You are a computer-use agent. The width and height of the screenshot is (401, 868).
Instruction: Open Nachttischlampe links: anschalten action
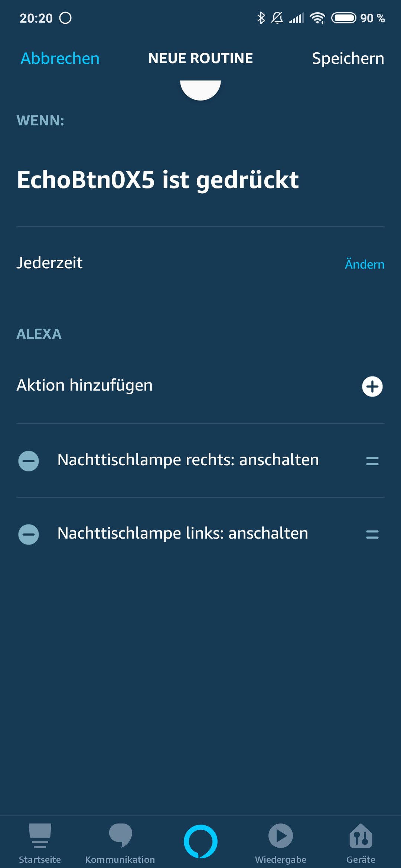(183, 533)
